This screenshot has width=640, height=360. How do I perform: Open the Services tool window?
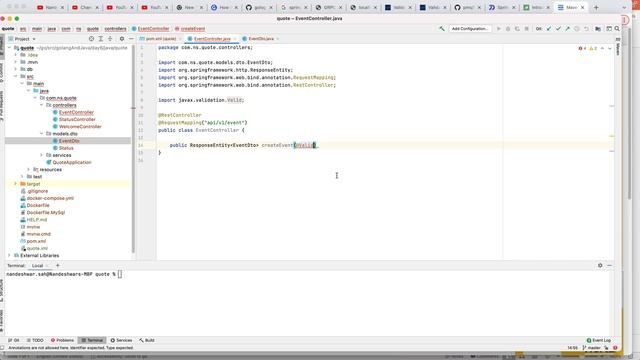coord(121,340)
